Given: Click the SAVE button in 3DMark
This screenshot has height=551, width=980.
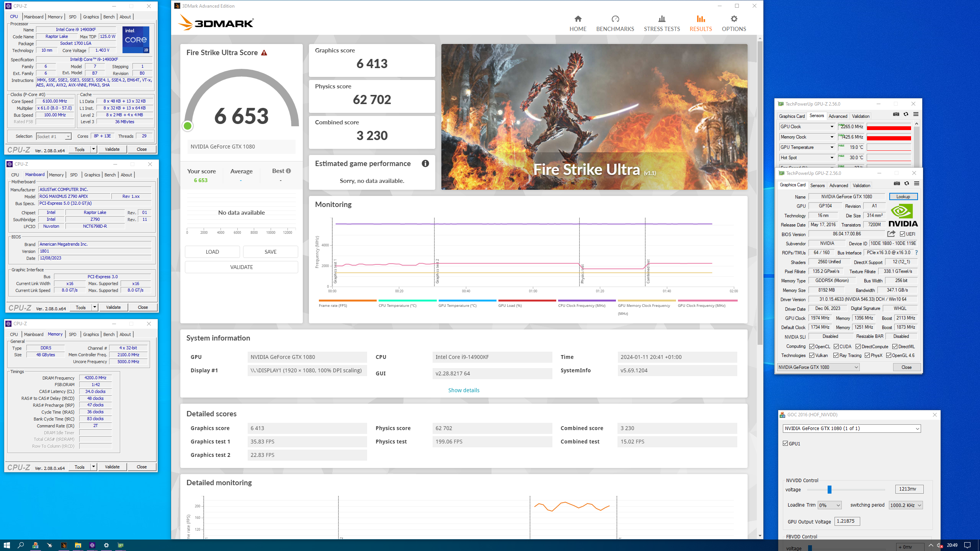Looking at the screenshot, I should 271,252.
